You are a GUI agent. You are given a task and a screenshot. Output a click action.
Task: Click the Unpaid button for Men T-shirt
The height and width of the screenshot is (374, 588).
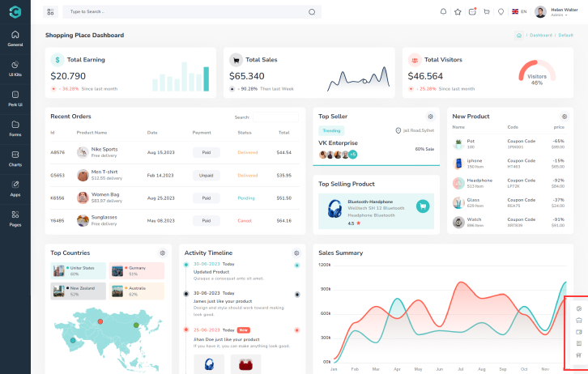tap(206, 175)
